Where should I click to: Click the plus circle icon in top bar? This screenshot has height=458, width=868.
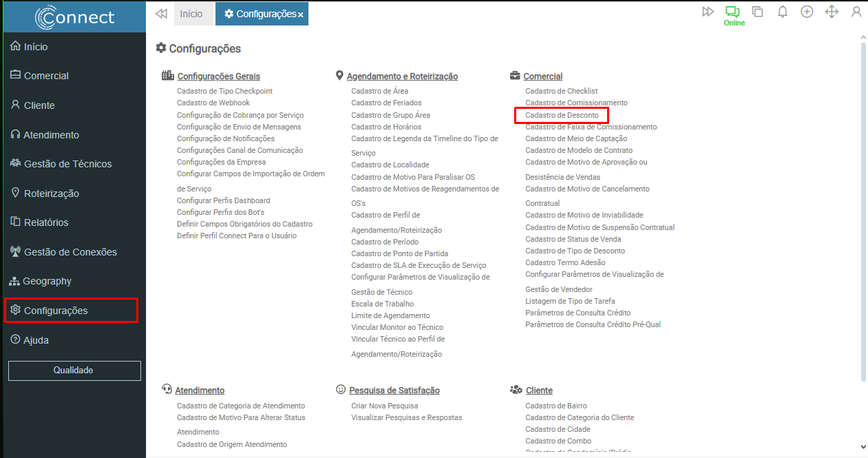click(x=807, y=12)
